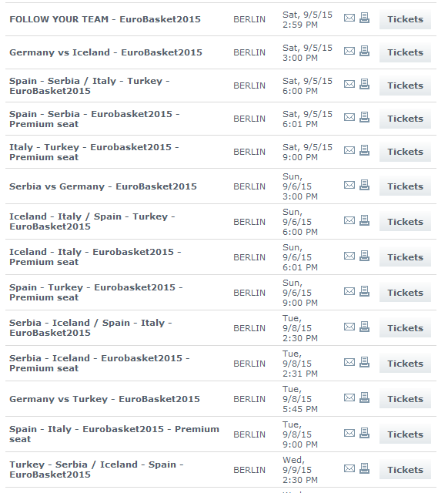This screenshot has height=493, width=448.
Task: Print Turkey - Serbia / Iceland - Spain listing
Action: pyautogui.click(x=364, y=468)
